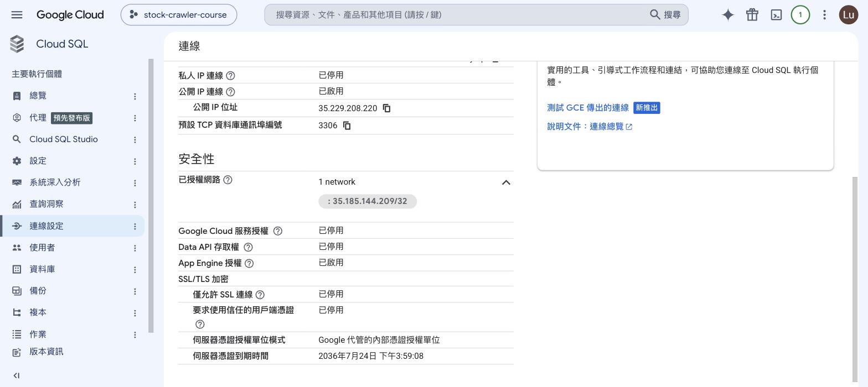
Task: Open more options for 備份
Action: coord(135,291)
